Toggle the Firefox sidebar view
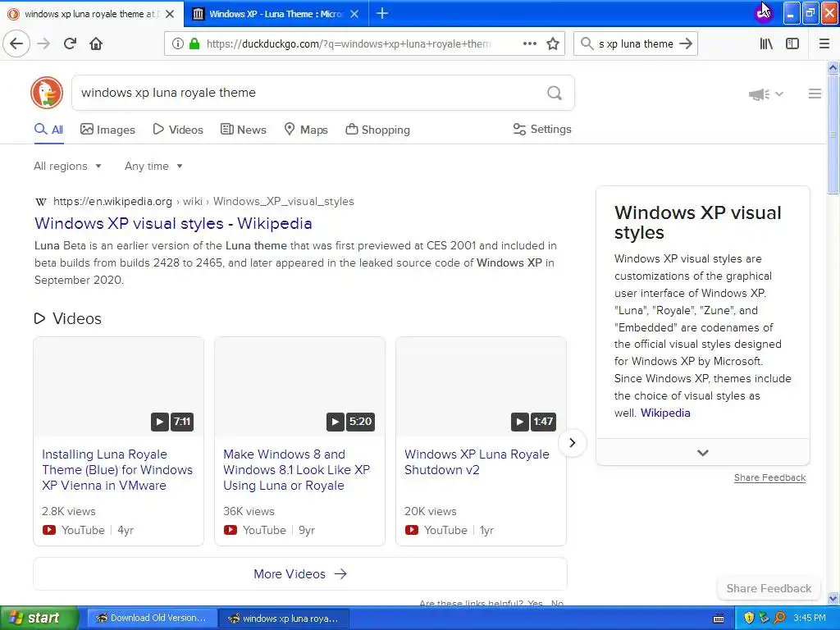Viewport: 840px width, 630px height. (x=792, y=44)
